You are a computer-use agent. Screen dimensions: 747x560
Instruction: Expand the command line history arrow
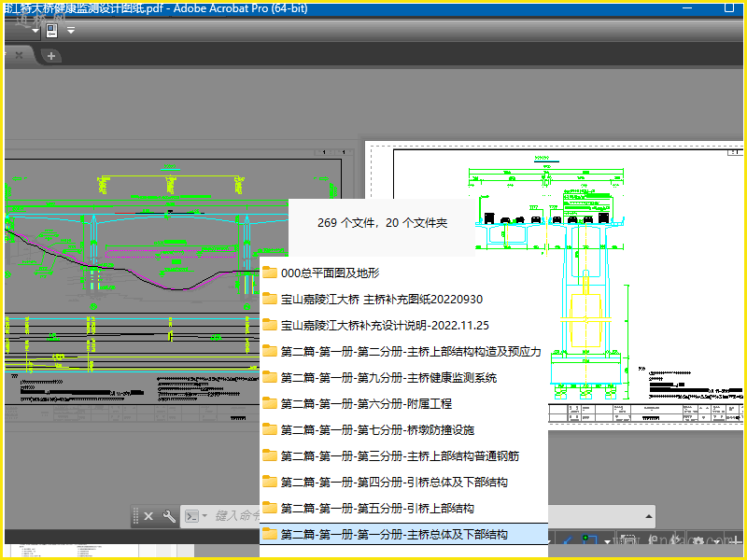point(204,516)
